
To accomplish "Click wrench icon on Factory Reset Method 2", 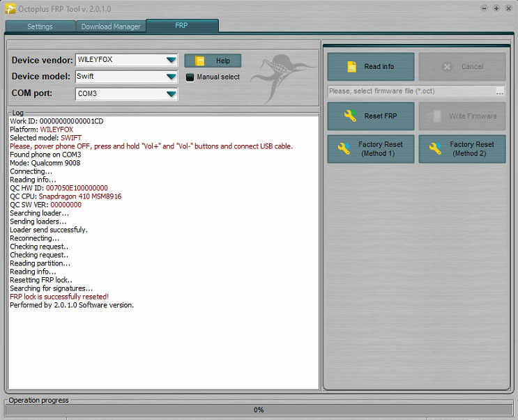I will [x=435, y=148].
